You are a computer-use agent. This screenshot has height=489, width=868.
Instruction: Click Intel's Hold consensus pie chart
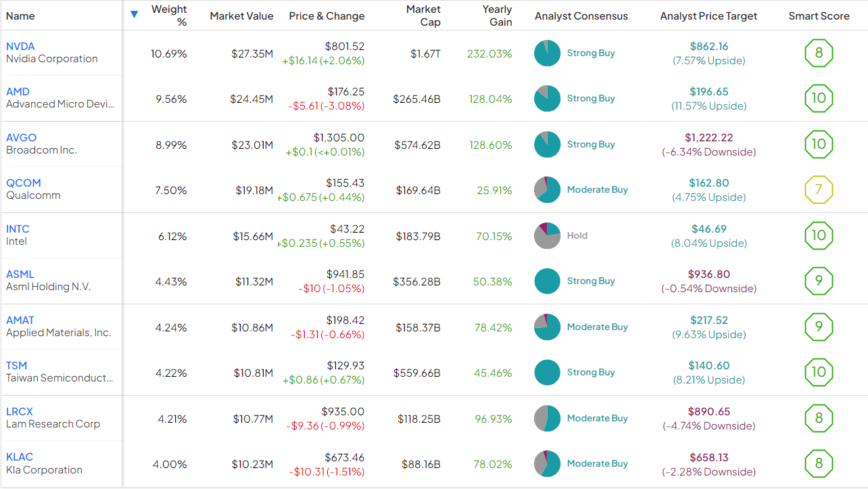(547, 235)
